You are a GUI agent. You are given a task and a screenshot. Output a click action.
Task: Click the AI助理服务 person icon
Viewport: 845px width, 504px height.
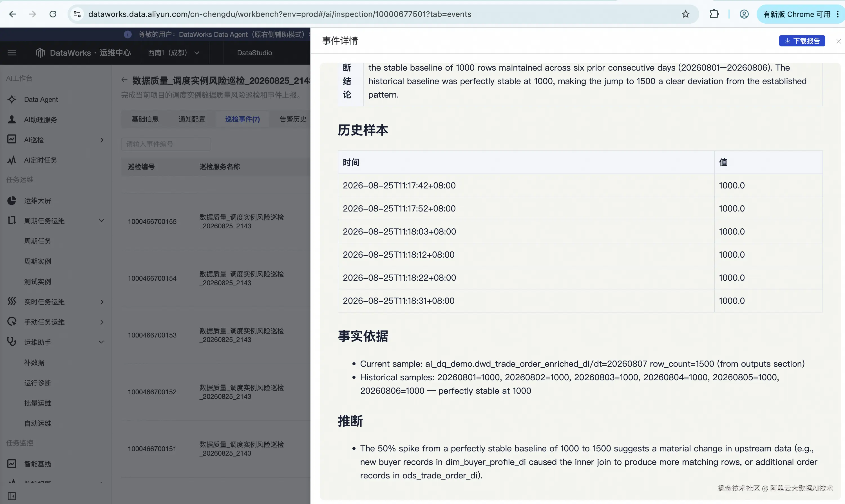(12, 119)
